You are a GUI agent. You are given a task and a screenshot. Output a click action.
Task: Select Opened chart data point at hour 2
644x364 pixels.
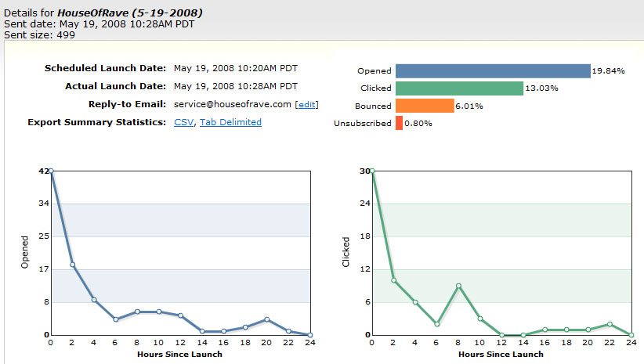pos(72,265)
